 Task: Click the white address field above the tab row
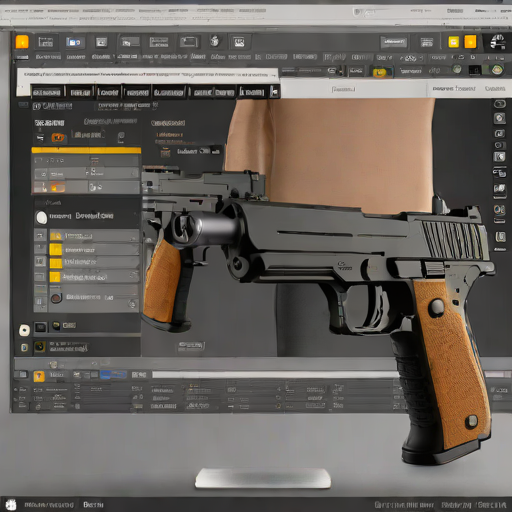pos(147,75)
